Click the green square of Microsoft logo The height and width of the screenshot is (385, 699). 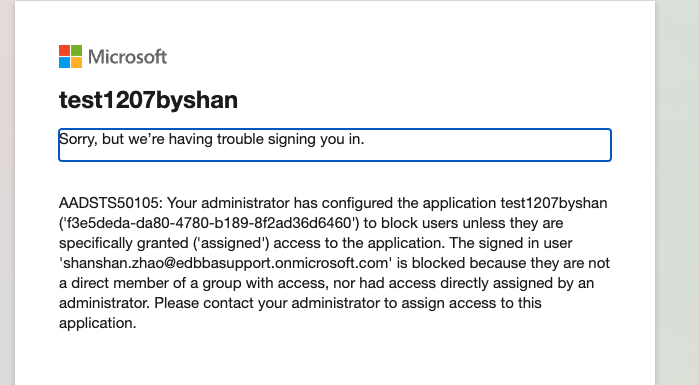coord(76,50)
